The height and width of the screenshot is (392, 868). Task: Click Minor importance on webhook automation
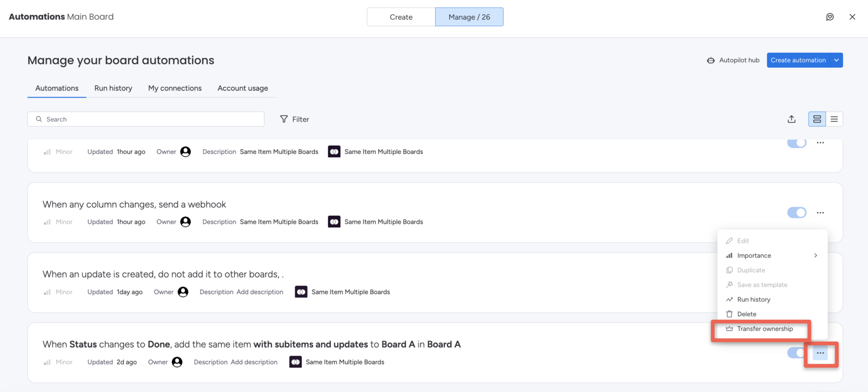(x=58, y=222)
